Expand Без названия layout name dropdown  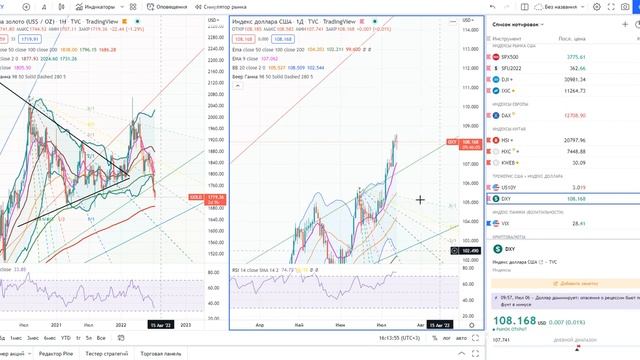pyautogui.click(x=582, y=7)
